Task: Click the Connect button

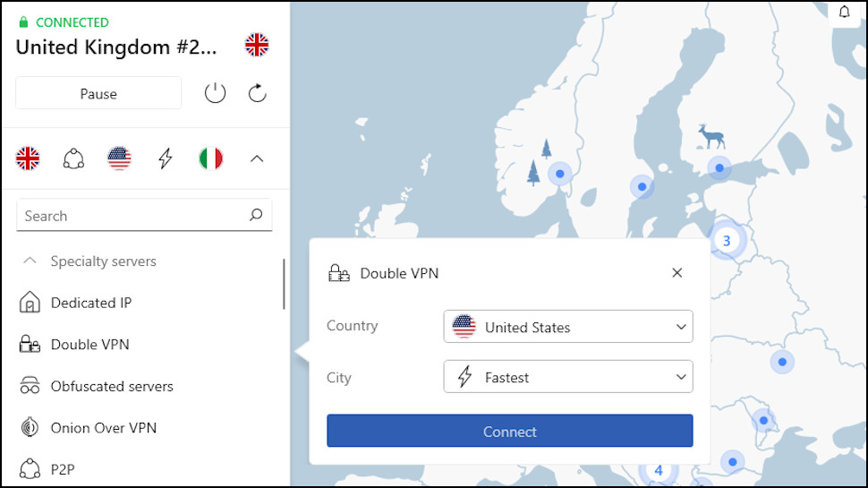Action: 510,431
